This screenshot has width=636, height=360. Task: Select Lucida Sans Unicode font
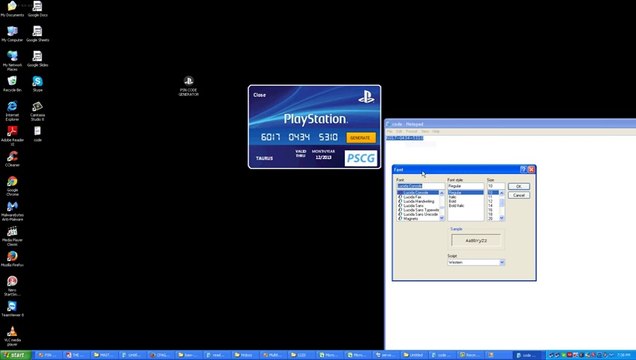tap(418, 214)
